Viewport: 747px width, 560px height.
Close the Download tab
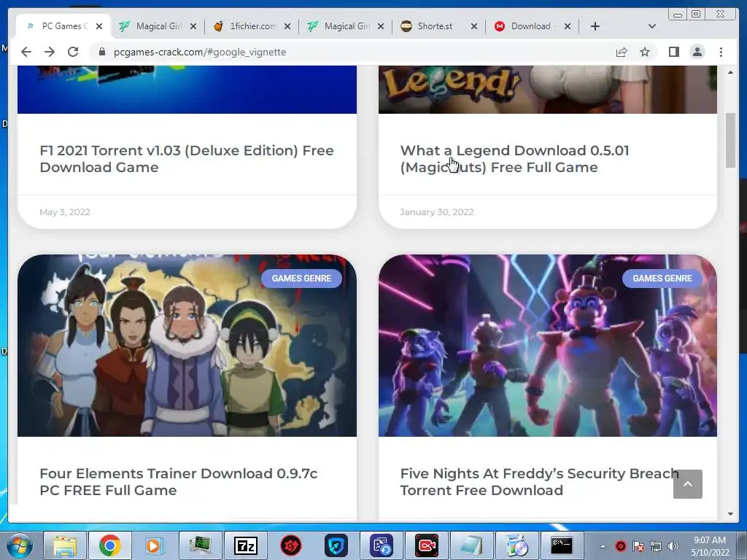pyautogui.click(x=568, y=26)
